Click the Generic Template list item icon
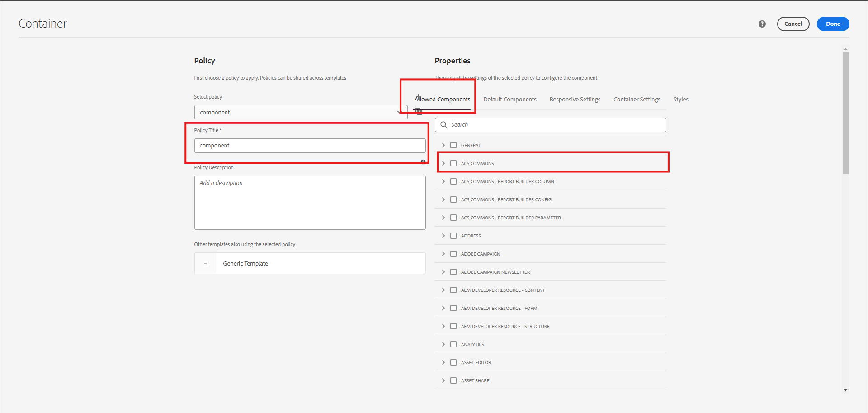868x413 pixels. click(205, 263)
